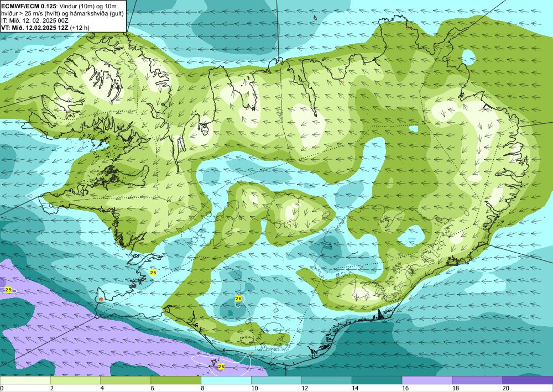
Task: Select the yellow 26 gust label inside the inland white contour
Action: (238, 299)
